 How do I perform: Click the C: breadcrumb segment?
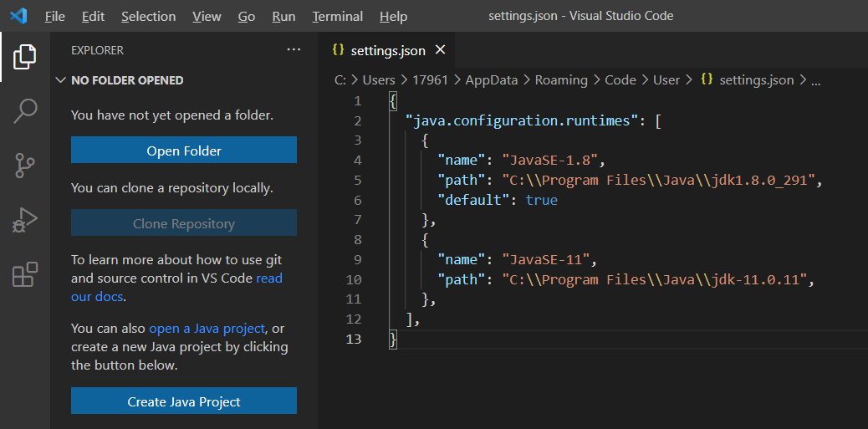(x=340, y=80)
